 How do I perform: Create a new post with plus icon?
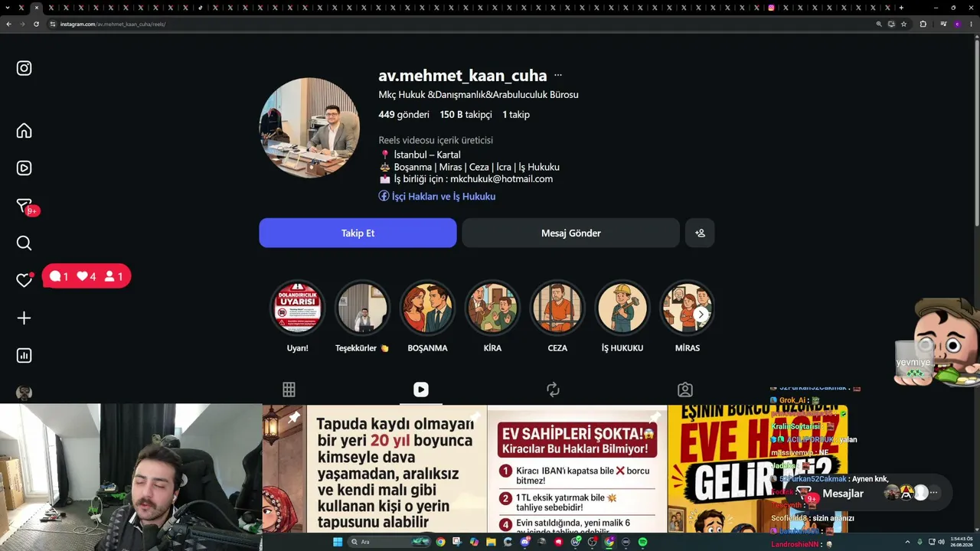coord(24,318)
